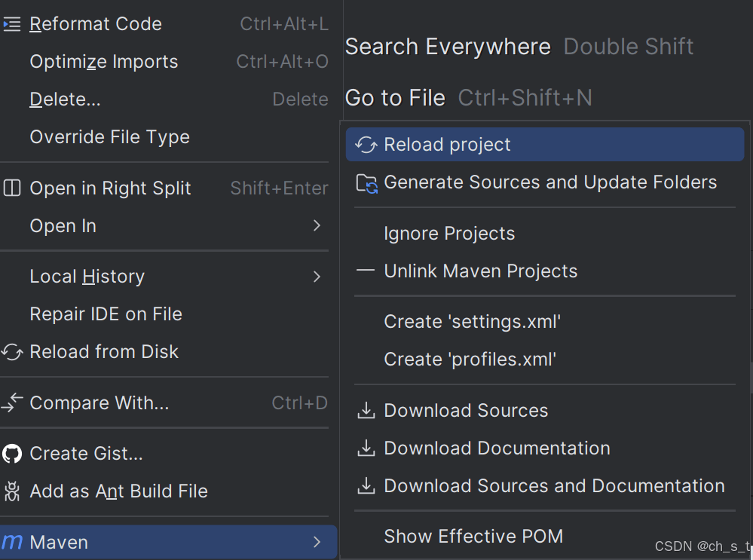Click the Download Documentation arrow icon
This screenshot has width=753, height=560.
point(366,448)
